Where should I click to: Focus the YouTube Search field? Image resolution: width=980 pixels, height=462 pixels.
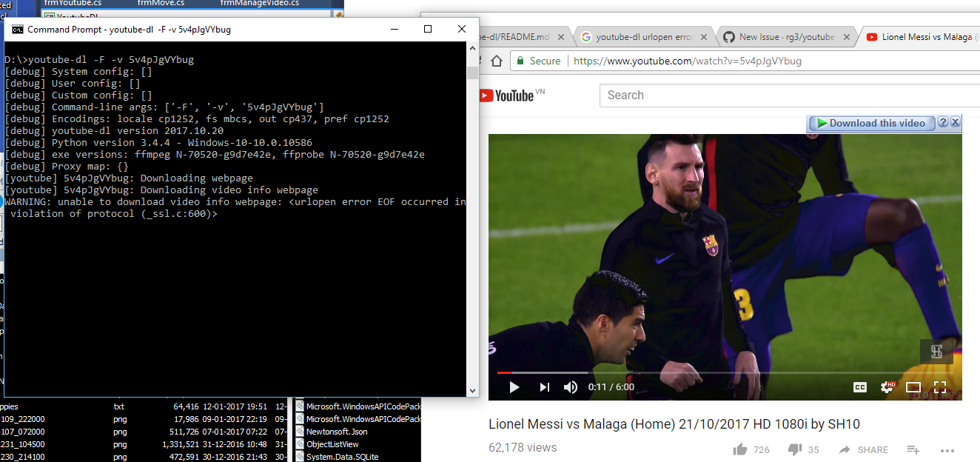pos(790,95)
